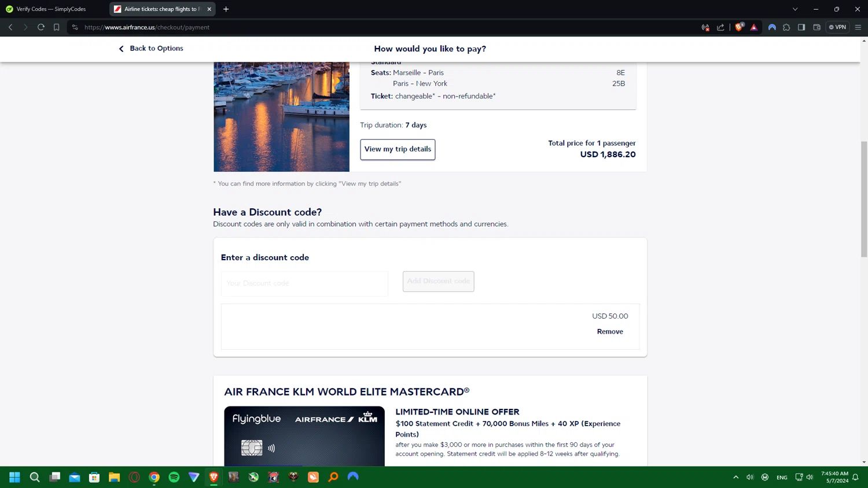Screen dimensions: 868x488
Task: Show hidden system tray icons
Action: point(735,477)
